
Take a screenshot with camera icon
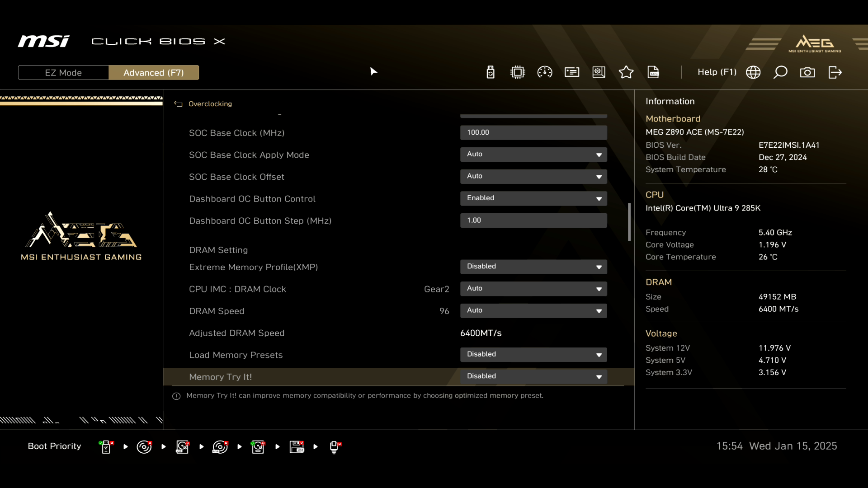pos(807,72)
